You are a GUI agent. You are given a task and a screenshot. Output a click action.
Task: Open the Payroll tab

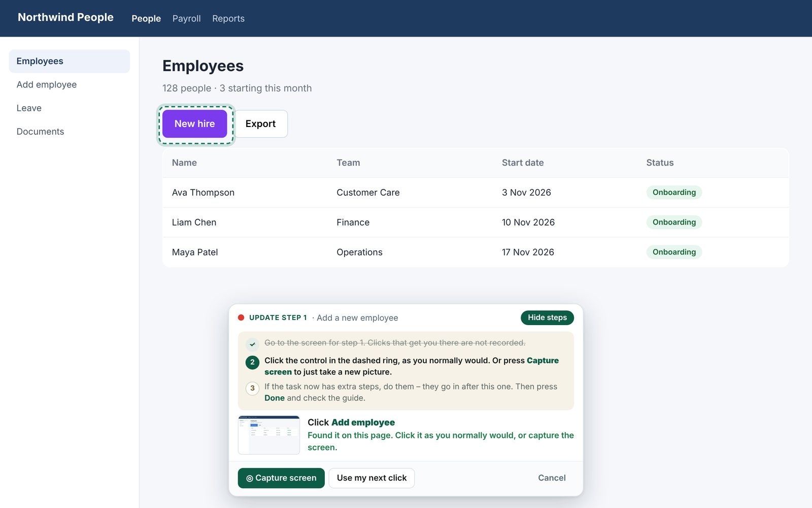point(187,19)
